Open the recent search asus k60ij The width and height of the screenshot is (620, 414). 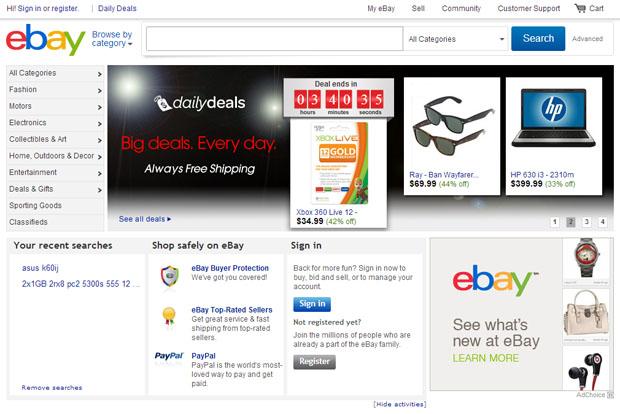(40, 268)
